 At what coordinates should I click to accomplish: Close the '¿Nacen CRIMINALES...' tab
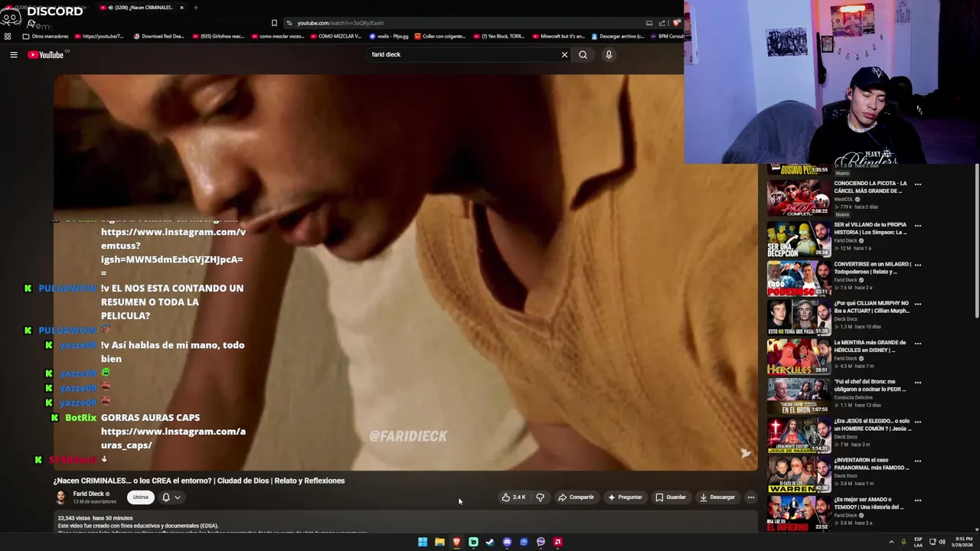pyautogui.click(x=181, y=8)
